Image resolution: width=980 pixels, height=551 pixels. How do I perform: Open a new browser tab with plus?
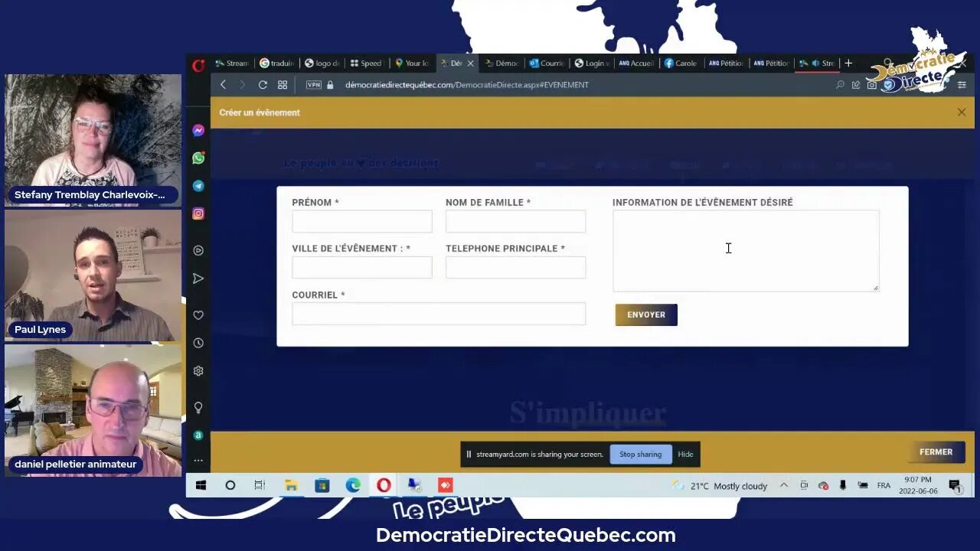pyautogui.click(x=848, y=64)
